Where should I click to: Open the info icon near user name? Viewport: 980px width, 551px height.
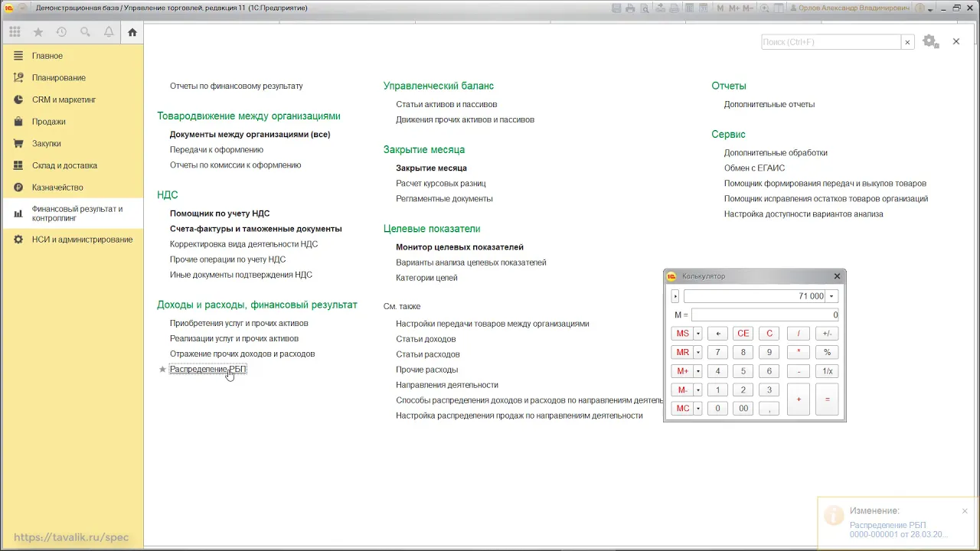[920, 8]
